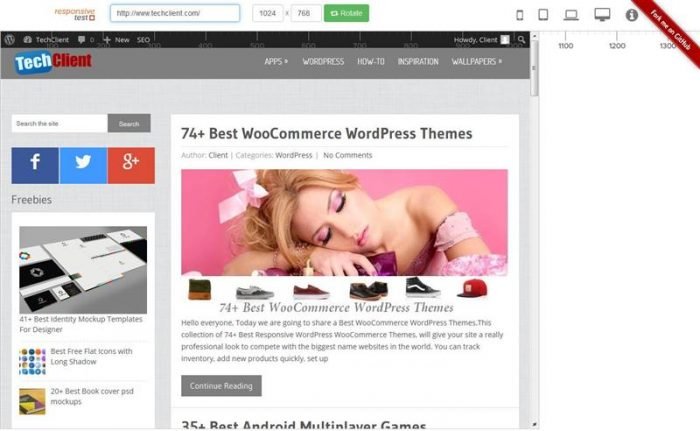Click the TechClient site logo
Screen dimensions: 700x431
pyautogui.click(x=53, y=62)
